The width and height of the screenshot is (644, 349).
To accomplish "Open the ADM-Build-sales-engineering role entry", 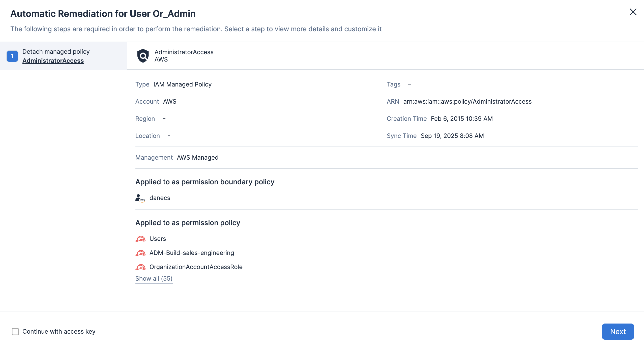I will point(192,253).
